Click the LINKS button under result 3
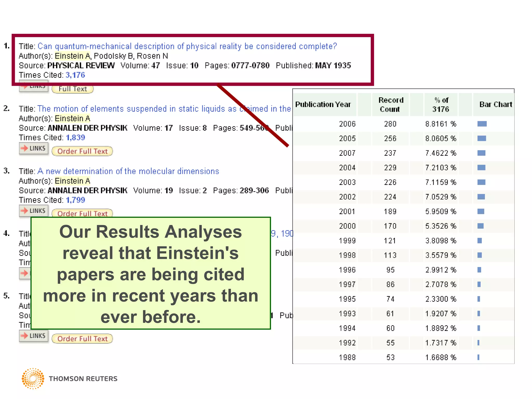This screenshot has width=532, height=399. coord(34,211)
